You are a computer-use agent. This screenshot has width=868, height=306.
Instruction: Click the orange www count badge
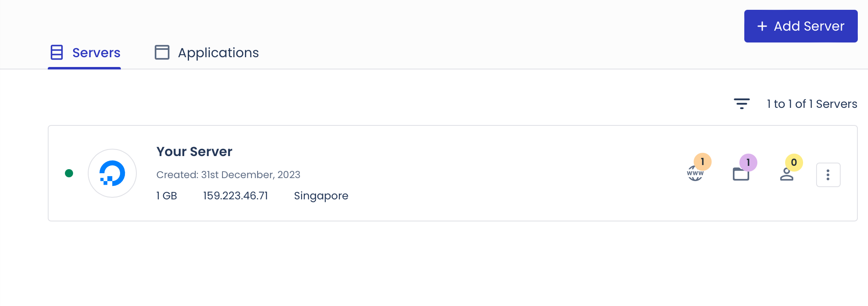(702, 162)
